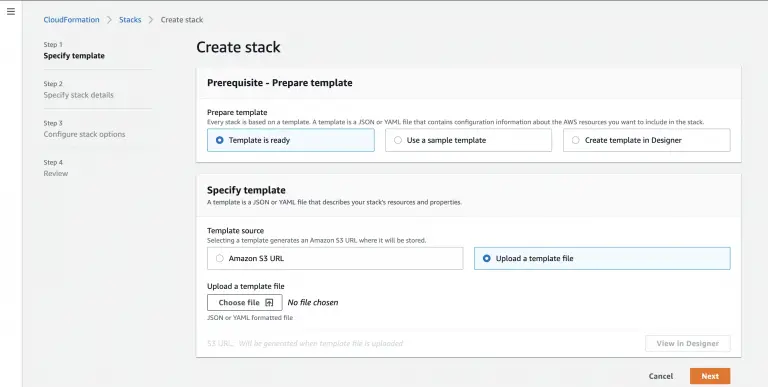Click the upload icon in Choose file

point(269,303)
